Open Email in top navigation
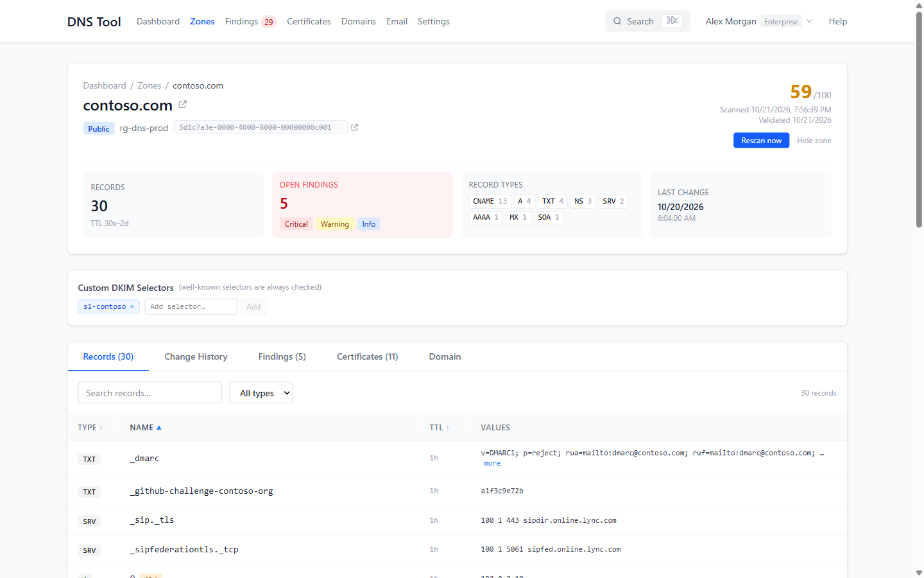The height and width of the screenshot is (578, 924). click(397, 21)
